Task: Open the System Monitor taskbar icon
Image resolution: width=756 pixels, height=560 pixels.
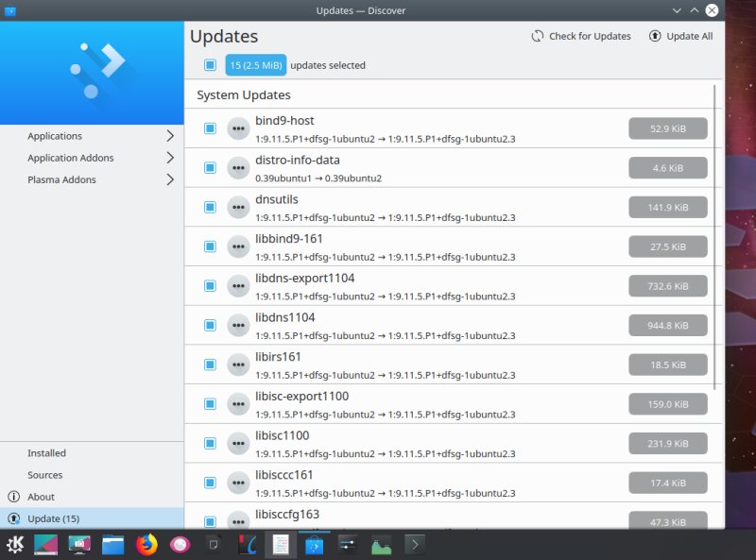Action: click(380, 545)
